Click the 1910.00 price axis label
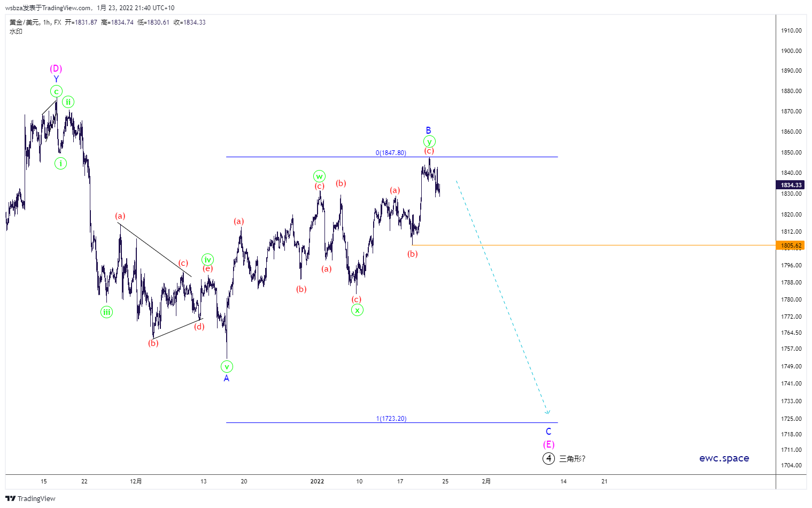 pyautogui.click(x=791, y=30)
